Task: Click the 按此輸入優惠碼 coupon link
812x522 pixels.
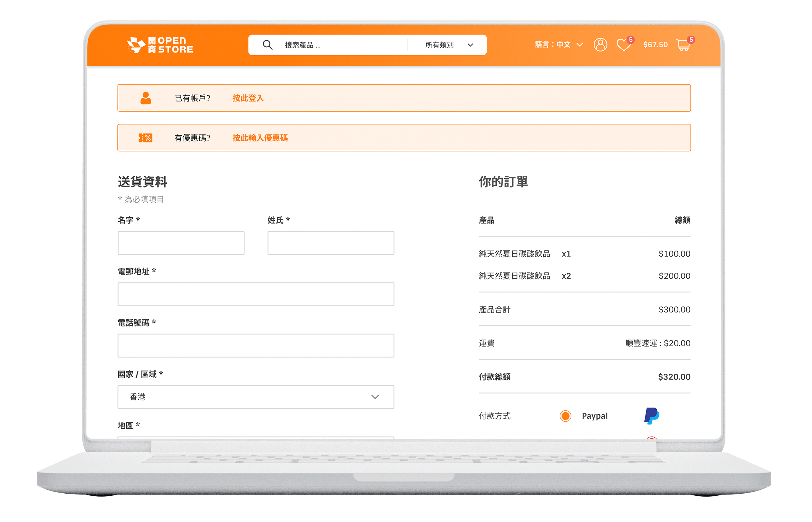Action: [x=260, y=138]
